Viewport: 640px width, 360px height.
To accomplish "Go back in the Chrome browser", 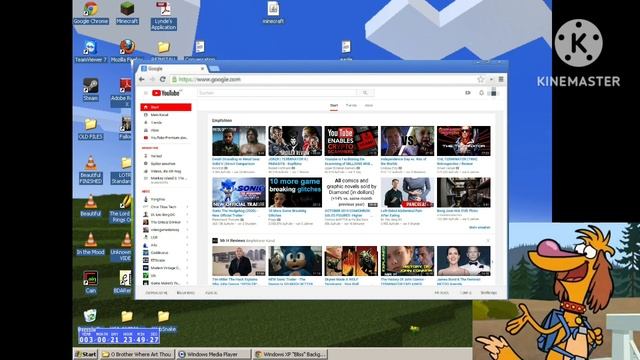I will [x=142, y=79].
